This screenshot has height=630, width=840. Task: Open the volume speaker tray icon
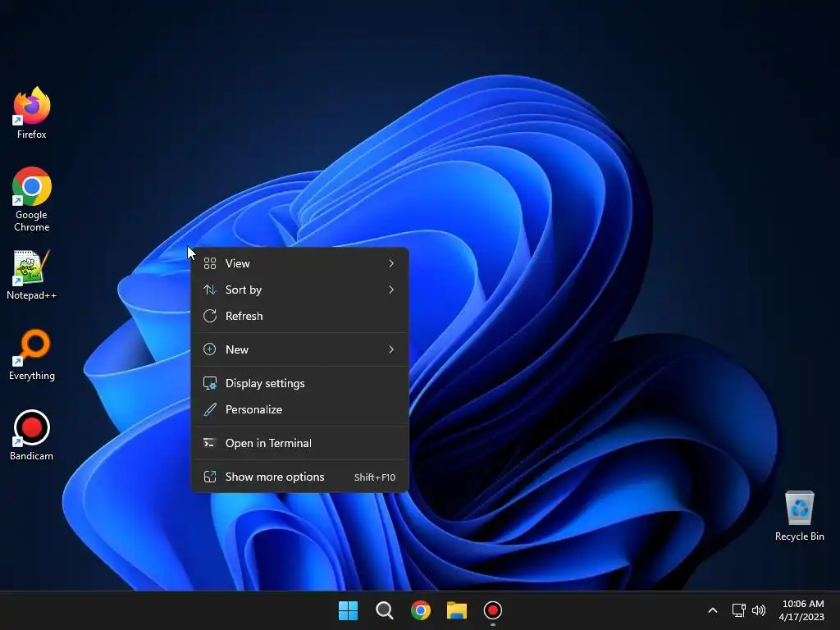coord(759,610)
